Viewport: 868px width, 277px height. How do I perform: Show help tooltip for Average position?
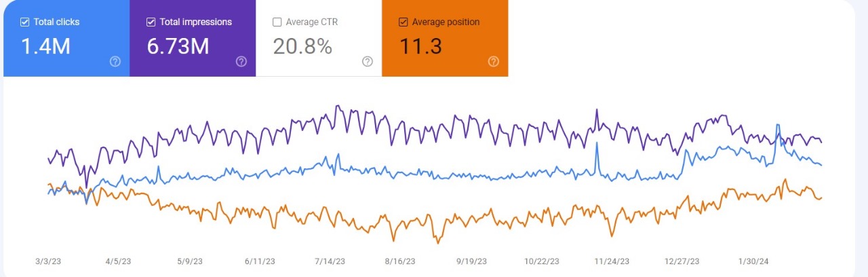494,62
